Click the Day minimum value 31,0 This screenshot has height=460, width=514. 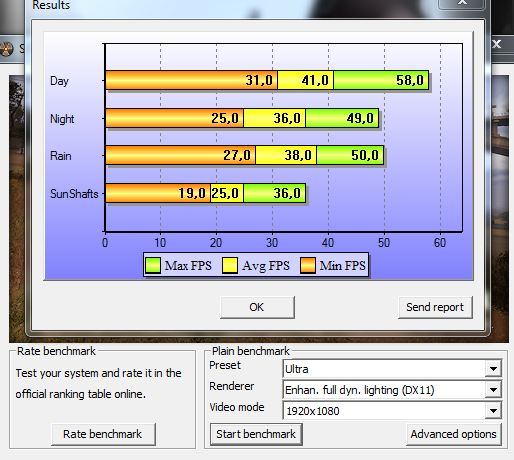click(259, 80)
